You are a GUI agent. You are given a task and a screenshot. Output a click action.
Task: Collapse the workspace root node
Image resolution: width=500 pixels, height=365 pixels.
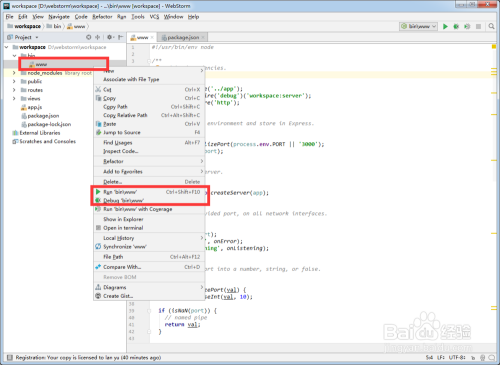click(x=7, y=47)
